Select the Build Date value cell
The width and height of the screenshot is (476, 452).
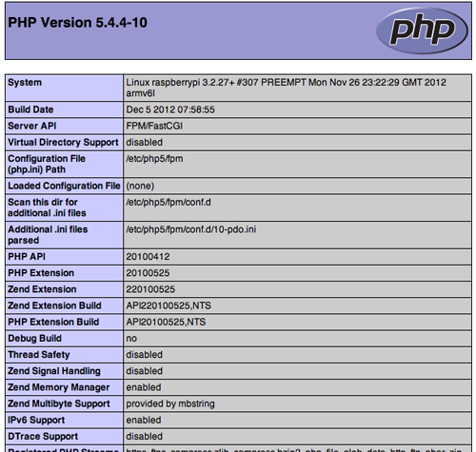pos(297,109)
